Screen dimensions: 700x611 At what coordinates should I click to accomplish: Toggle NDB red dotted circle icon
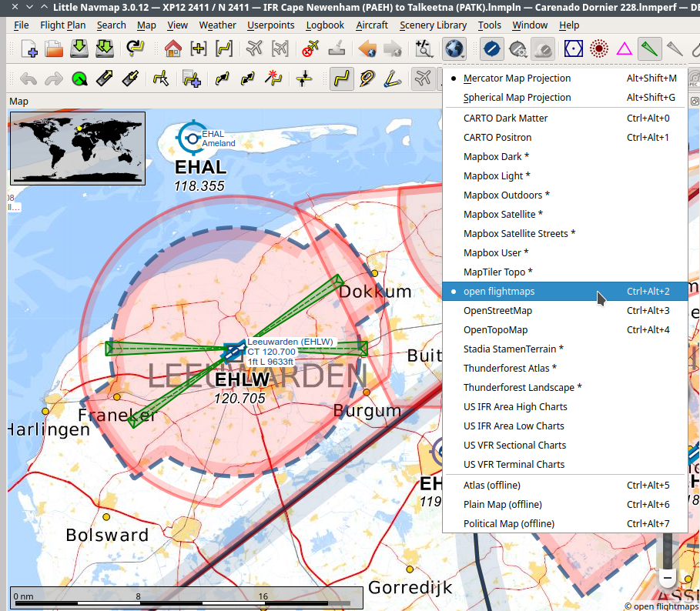(598, 48)
